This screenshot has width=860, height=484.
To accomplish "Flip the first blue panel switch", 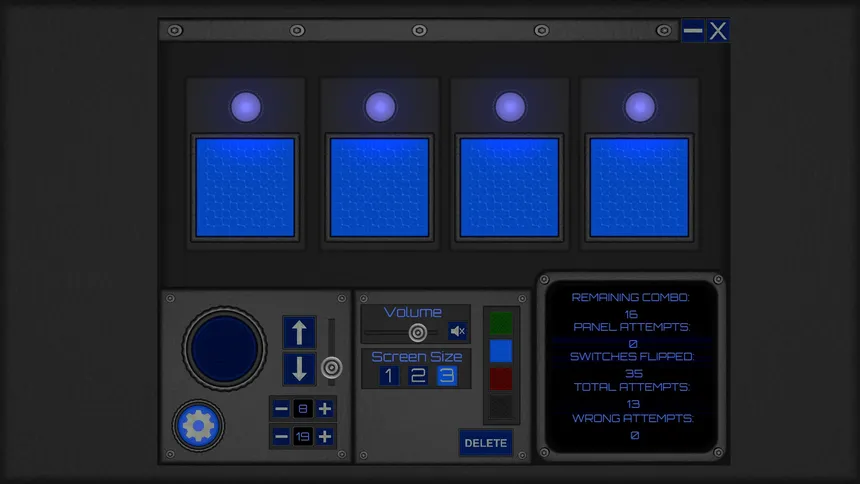I will [x=245, y=187].
